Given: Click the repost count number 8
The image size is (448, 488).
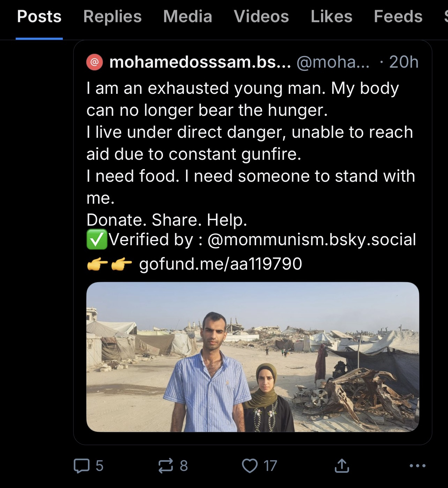Looking at the screenshot, I should point(184,466).
